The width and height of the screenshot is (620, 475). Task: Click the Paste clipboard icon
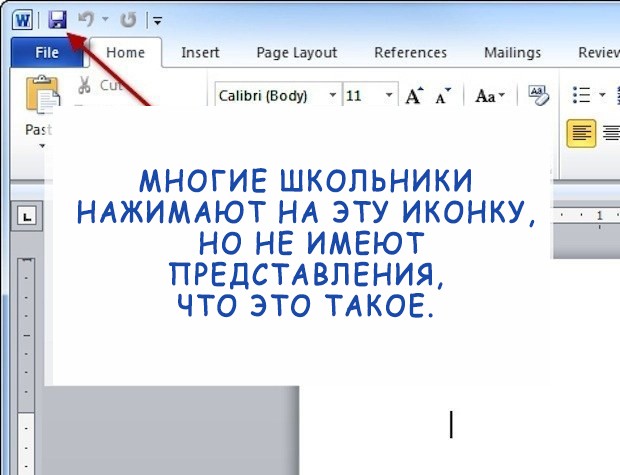(41, 98)
